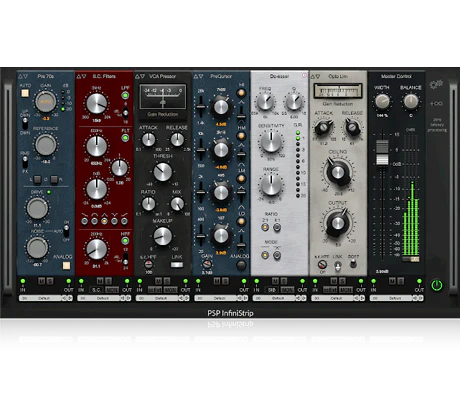
Task: Open the PreQursor module selector triangles
Action: click(x=198, y=76)
